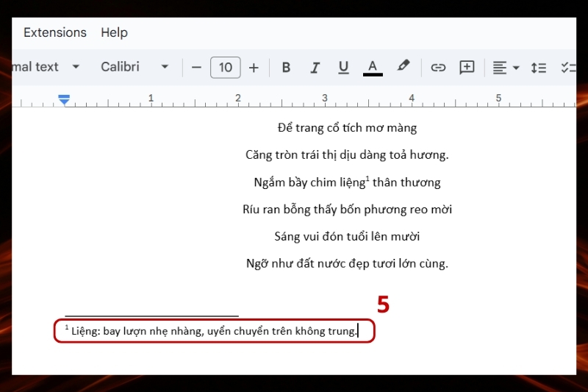This screenshot has width=588, height=392.
Task: Open line and paragraph spacing
Action: [x=539, y=68]
